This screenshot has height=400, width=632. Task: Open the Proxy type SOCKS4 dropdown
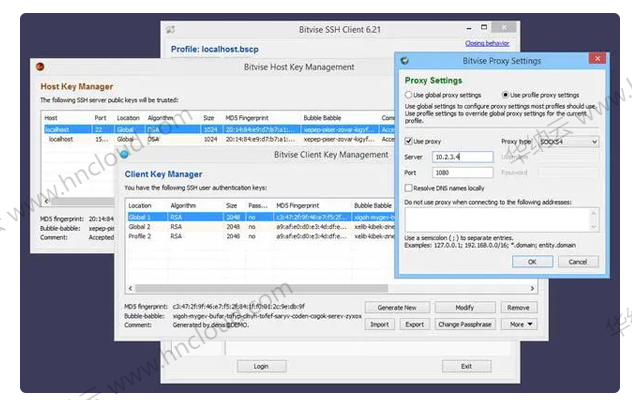click(x=568, y=142)
